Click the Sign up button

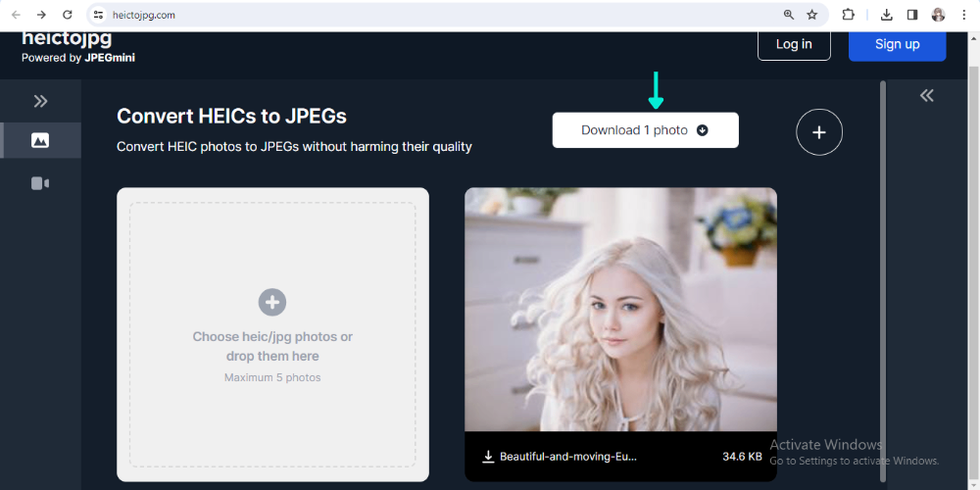point(897,44)
